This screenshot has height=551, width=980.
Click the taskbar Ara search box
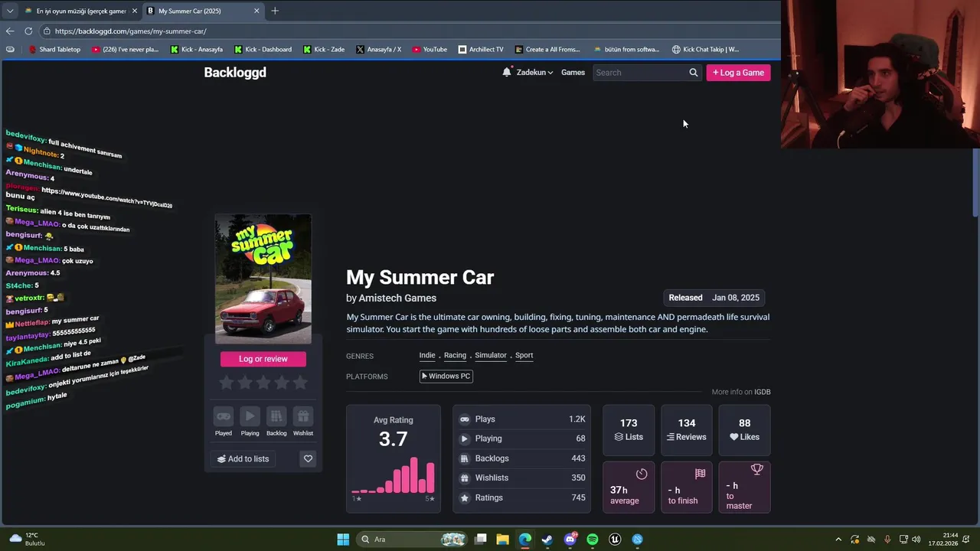click(x=413, y=540)
